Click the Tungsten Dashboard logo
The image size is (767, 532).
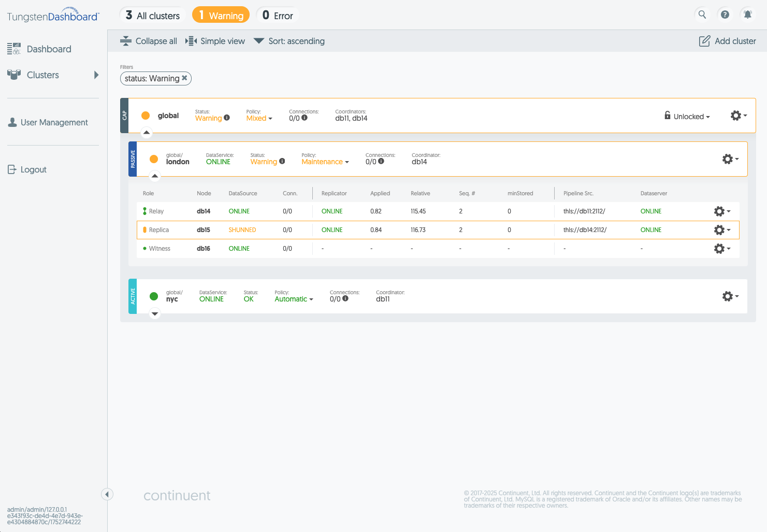[53, 15]
